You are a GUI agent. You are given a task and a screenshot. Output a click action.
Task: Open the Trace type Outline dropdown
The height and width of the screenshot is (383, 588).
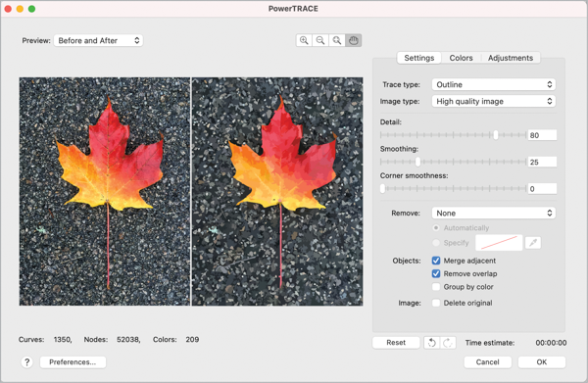(494, 84)
